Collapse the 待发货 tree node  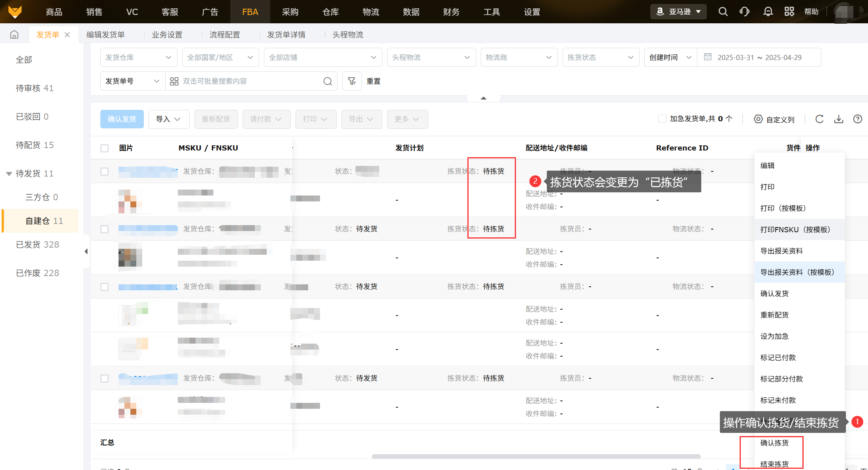9,173
